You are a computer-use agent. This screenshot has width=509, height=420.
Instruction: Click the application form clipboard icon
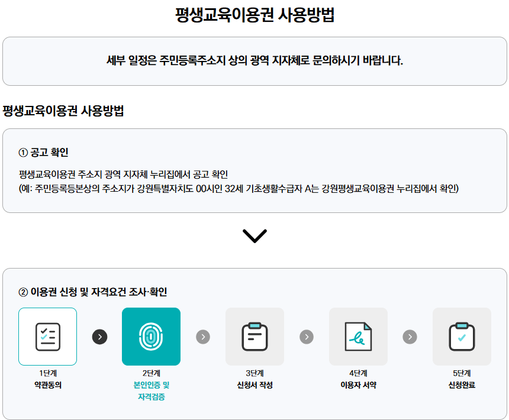click(254, 337)
